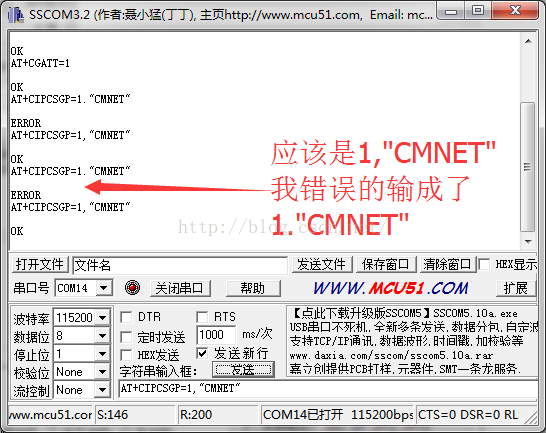
Task: Click the AT+CIPCSGP command input field
Action: [328, 388]
